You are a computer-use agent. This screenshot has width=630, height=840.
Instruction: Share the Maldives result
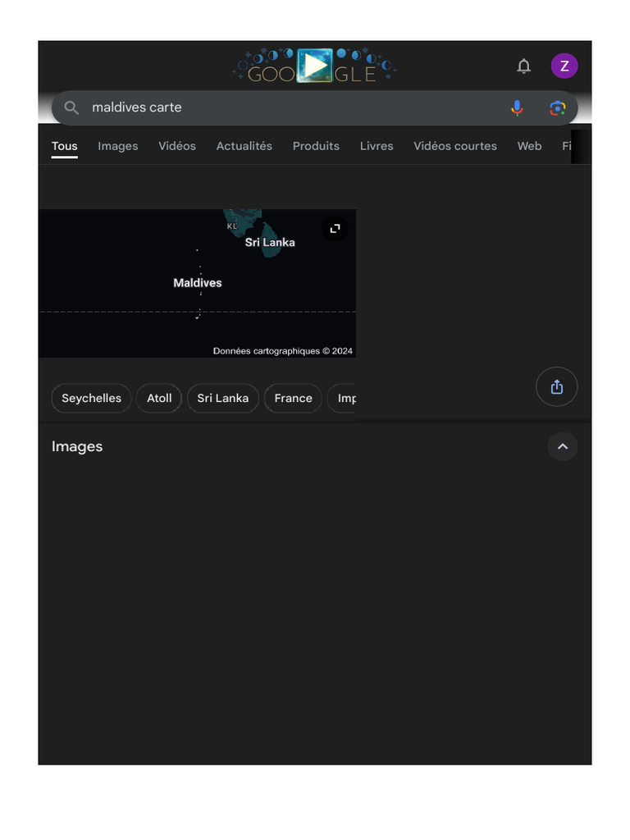(557, 387)
